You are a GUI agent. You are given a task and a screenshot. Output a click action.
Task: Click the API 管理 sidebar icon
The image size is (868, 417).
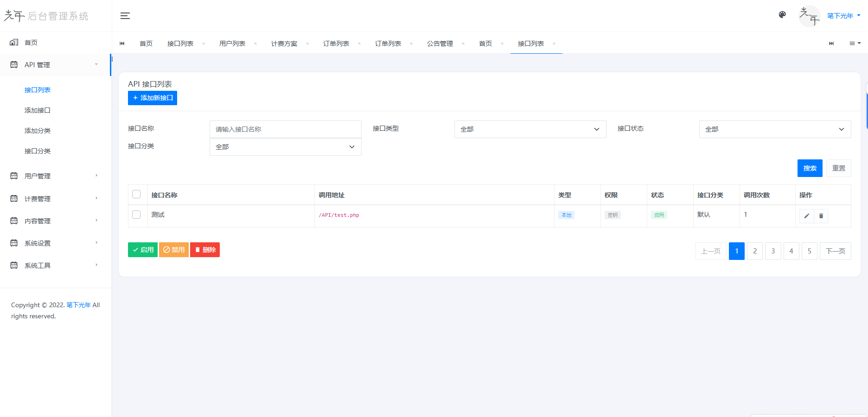[x=14, y=64]
